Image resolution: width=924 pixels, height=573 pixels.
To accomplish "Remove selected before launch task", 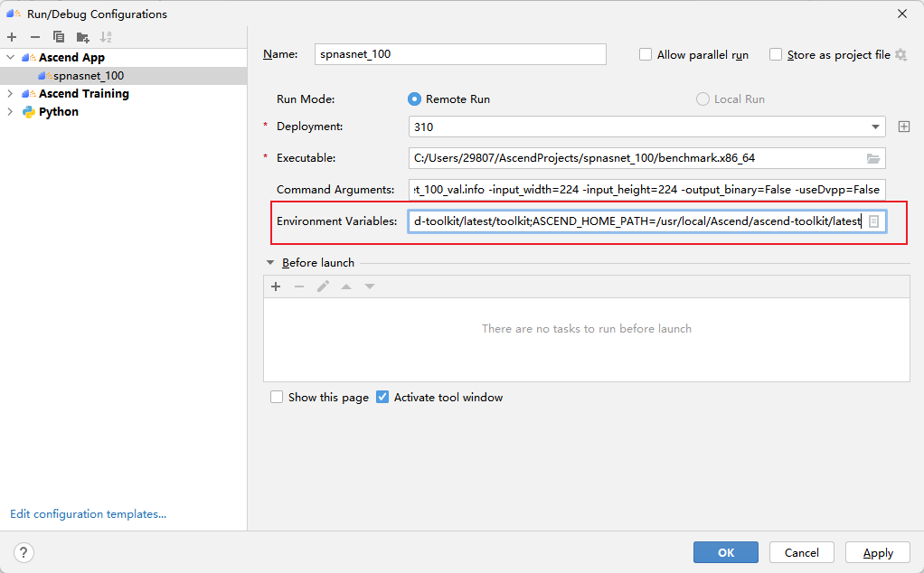I will point(299,286).
